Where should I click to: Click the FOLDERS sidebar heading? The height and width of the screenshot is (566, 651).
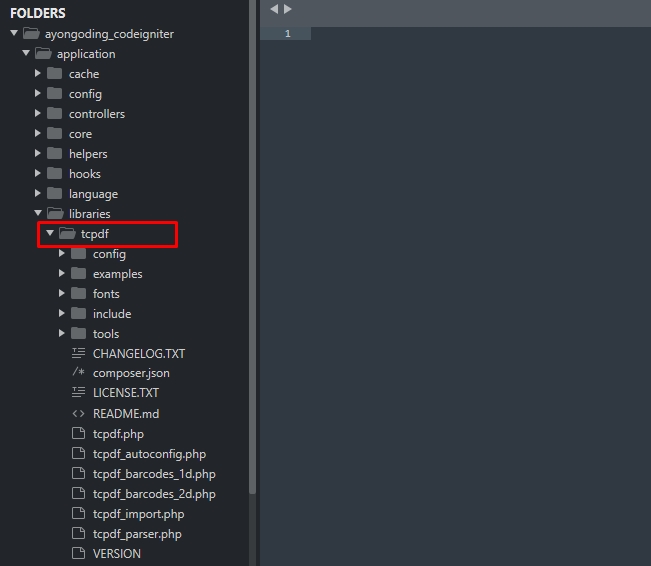point(38,13)
